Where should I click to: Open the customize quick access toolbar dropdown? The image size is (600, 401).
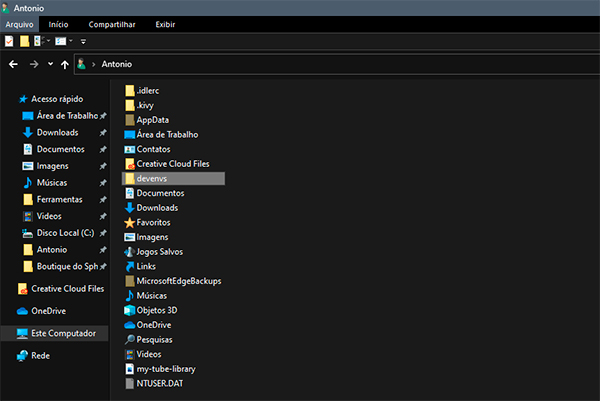[83, 41]
